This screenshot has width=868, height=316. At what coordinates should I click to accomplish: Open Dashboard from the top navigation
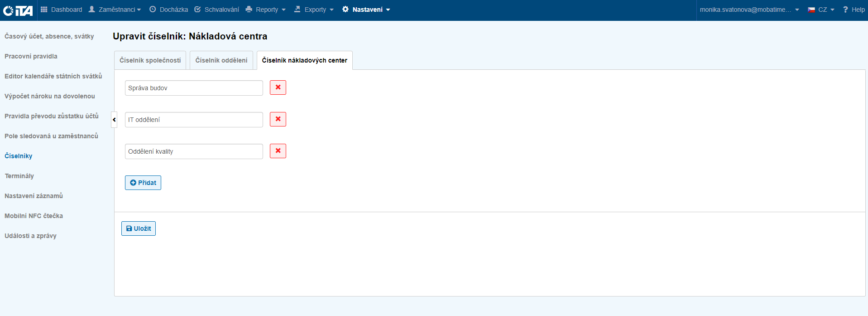click(x=62, y=10)
